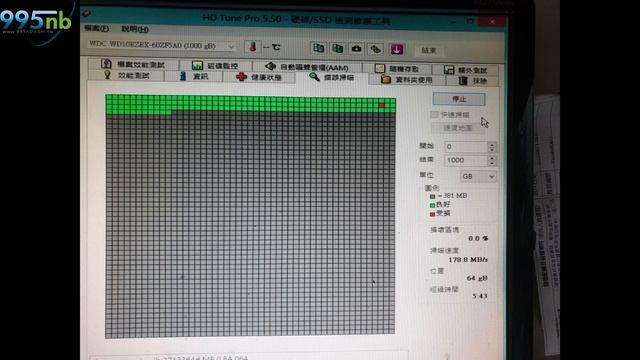Open the GB unit dropdown
640x360 pixels.
pos(478,176)
